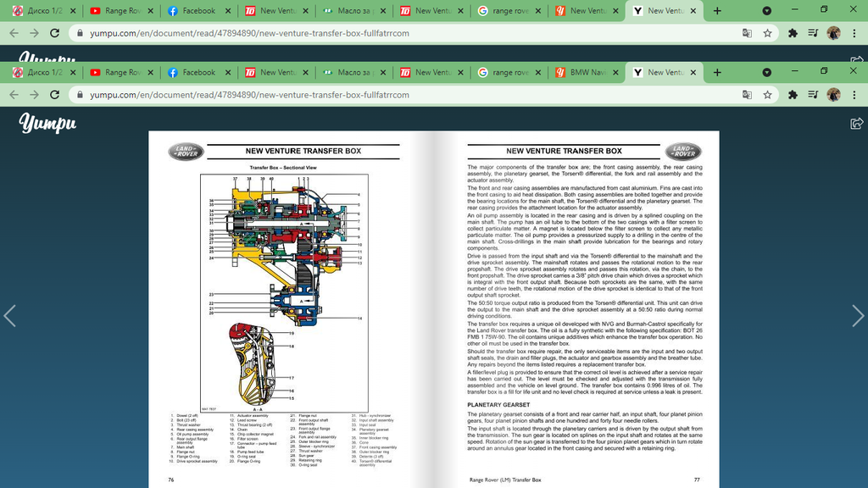868x488 pixels.
Task: Bookmark page with star in lower address bar
Action: (x=767, y=95)
